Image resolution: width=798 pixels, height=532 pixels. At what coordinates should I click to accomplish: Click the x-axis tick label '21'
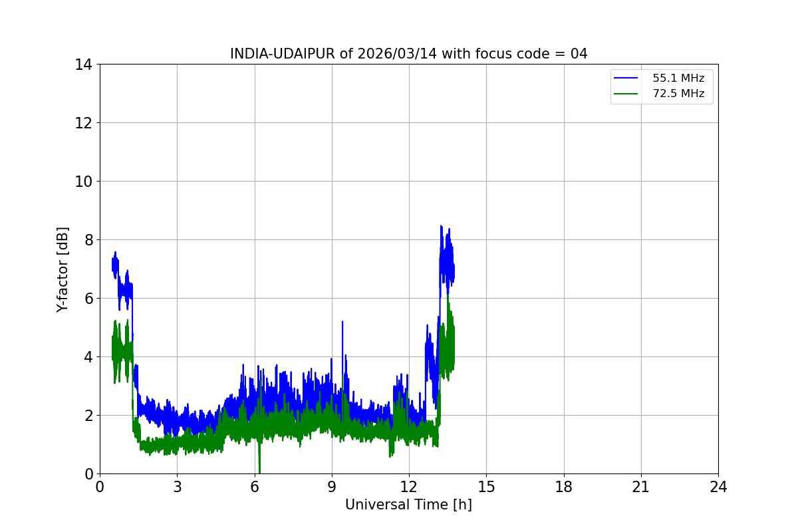click(641, 487)
